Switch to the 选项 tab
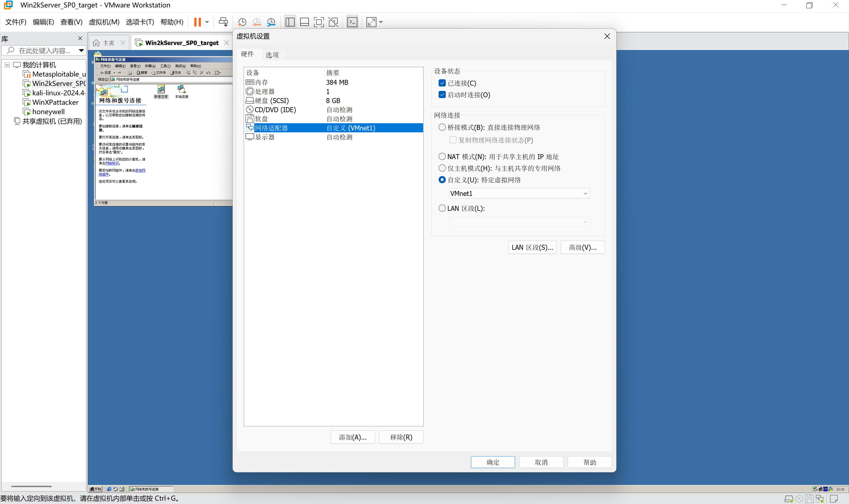This screenshot has width=849, height=504. (x=272, y=55)
